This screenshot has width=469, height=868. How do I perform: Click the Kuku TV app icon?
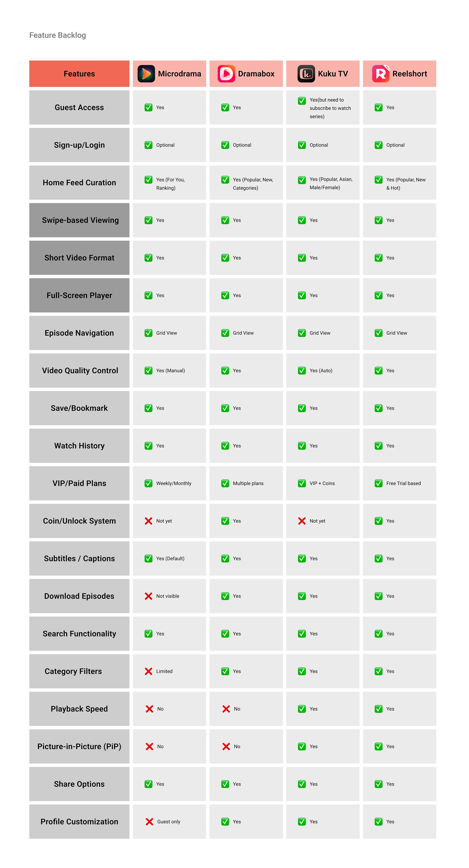(x=306, y=74)
